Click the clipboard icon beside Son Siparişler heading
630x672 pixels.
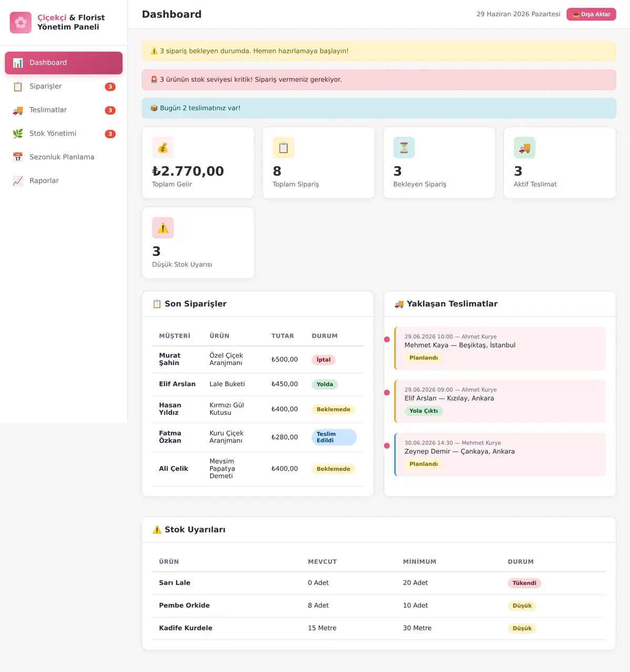pyautogui.click(x=157, y=304)
